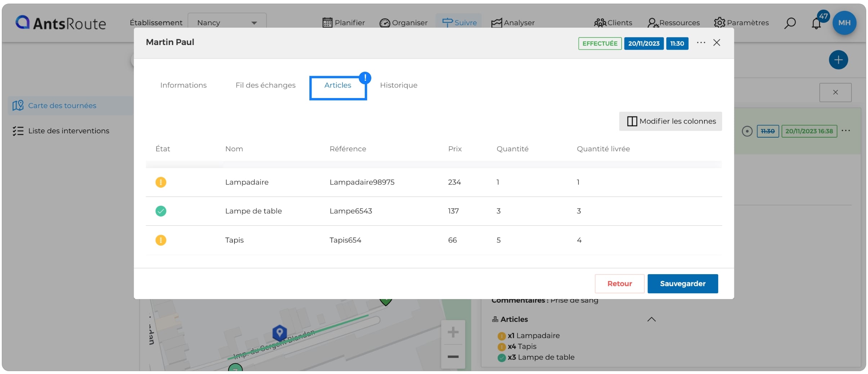The width and height of the screenshot is (868, 374).
Task: Click the Prix column header
Action: pyautogui.click(x=455, y=149)
